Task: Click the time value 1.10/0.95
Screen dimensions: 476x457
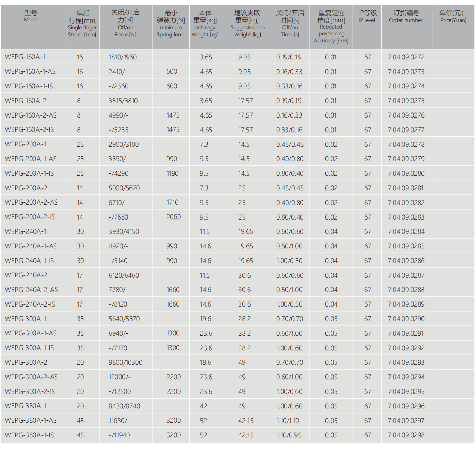Action: 289,435
